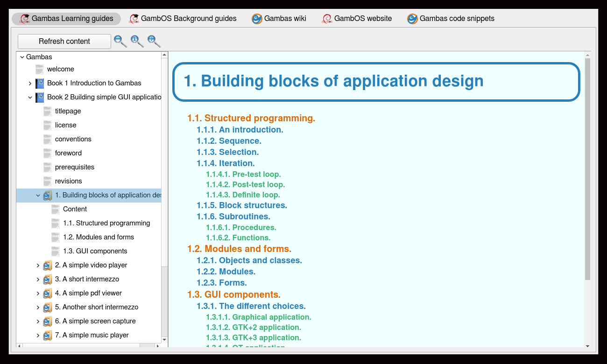Click the icon beside 7. A simple music player
Image resolution: width=607 pixels, height=364 pixels.
(x=47, y=336)
